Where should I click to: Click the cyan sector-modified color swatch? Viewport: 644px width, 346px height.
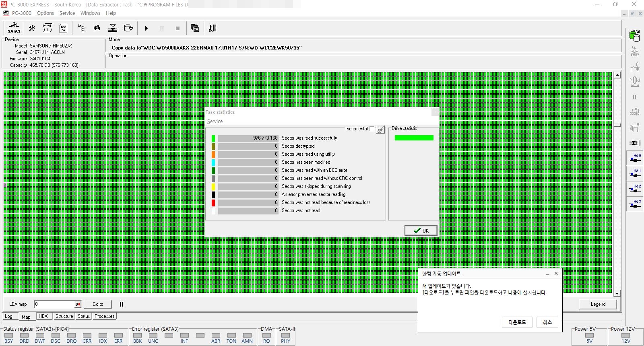(x=213, y=163)
